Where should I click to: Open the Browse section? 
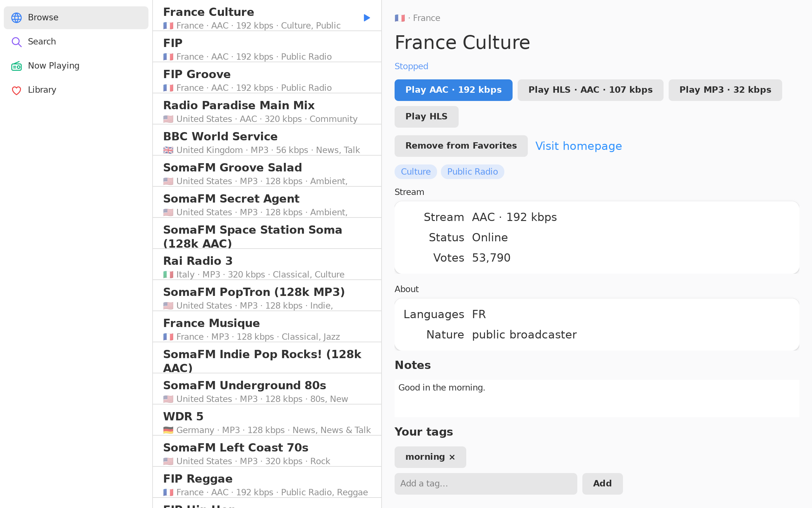[76, 17]
